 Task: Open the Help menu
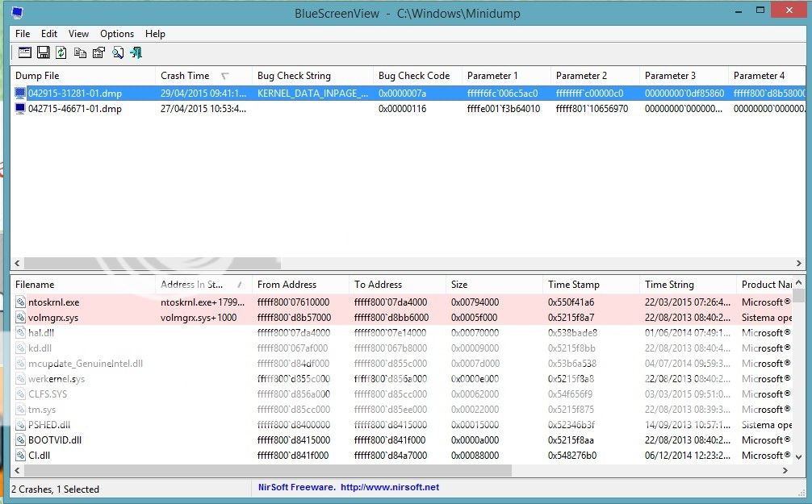point(155,34)
